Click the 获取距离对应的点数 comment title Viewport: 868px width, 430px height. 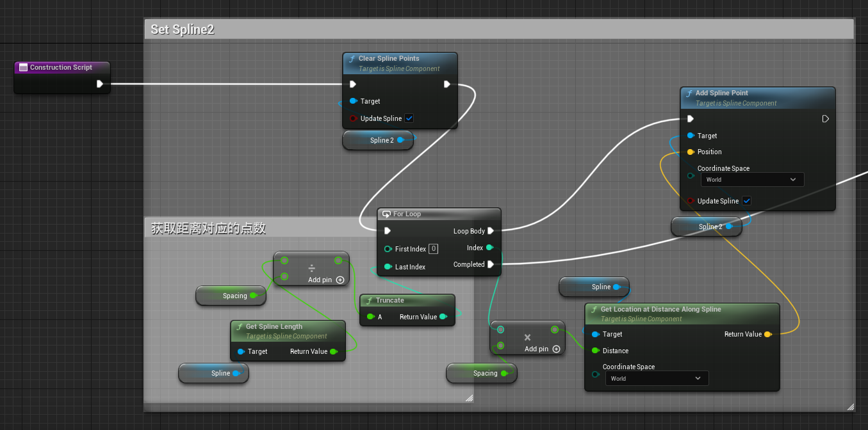coord(208,228)
